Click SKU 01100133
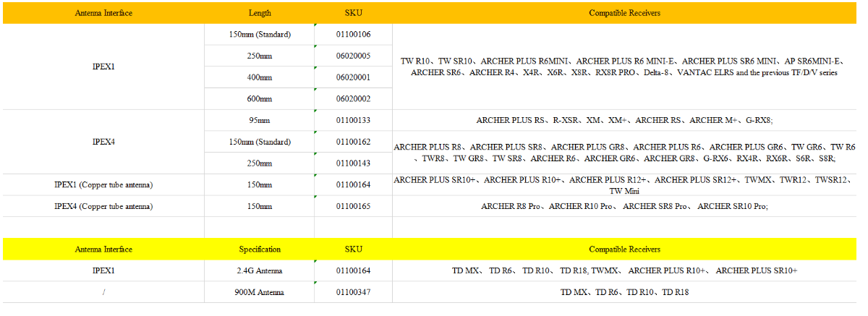 pos(354,120)
